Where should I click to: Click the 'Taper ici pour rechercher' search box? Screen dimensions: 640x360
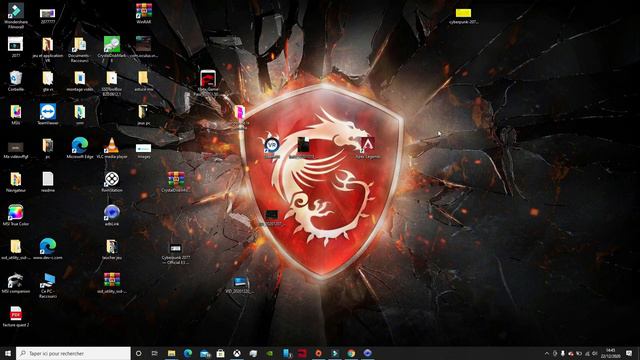[73, 353]
